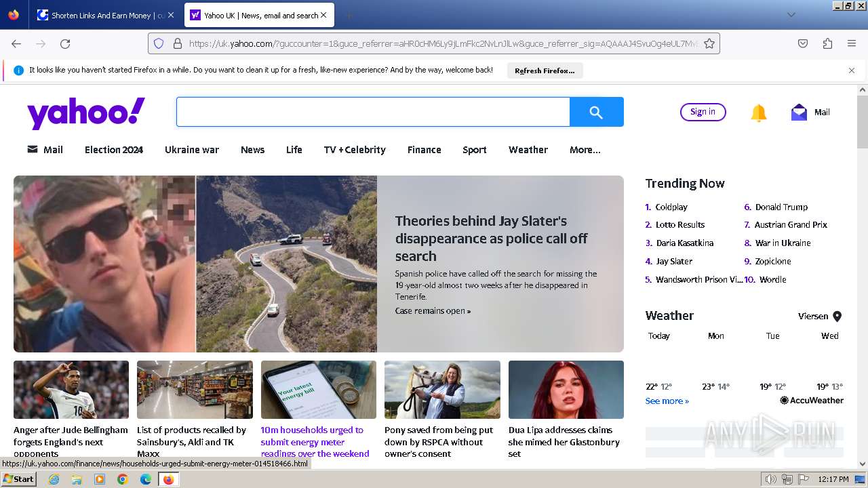
Task: Open the Mail navigation item
Action: pos(45,150)
